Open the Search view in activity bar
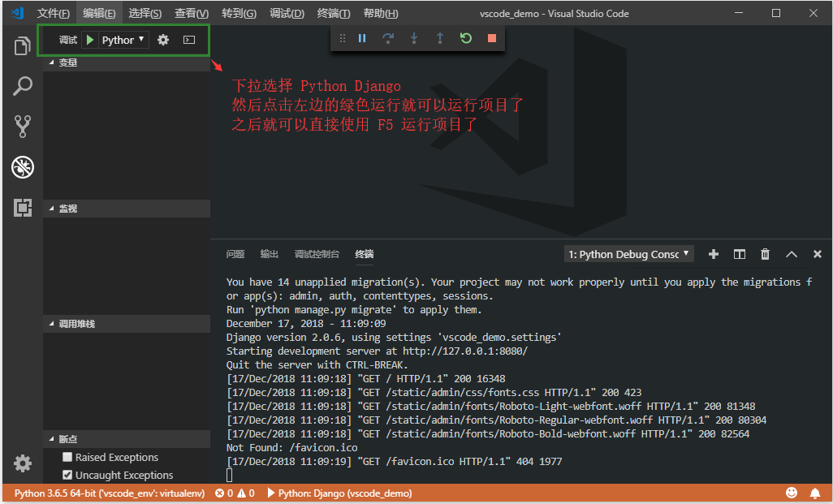 pos(22,86)
